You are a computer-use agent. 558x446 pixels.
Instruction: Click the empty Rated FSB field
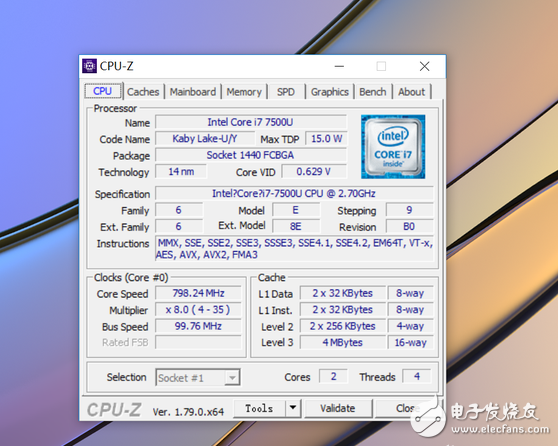(x=198, y=342)
